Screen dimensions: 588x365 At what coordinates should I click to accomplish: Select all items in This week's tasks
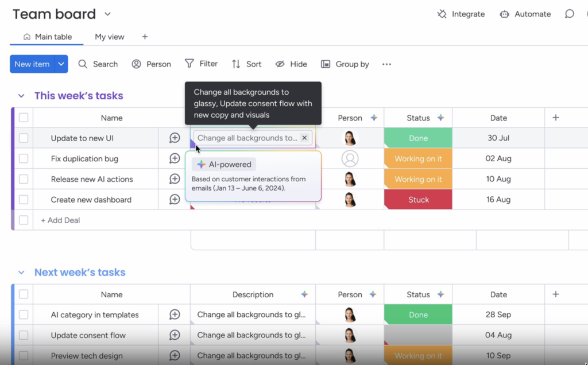(x=24, y=118)
